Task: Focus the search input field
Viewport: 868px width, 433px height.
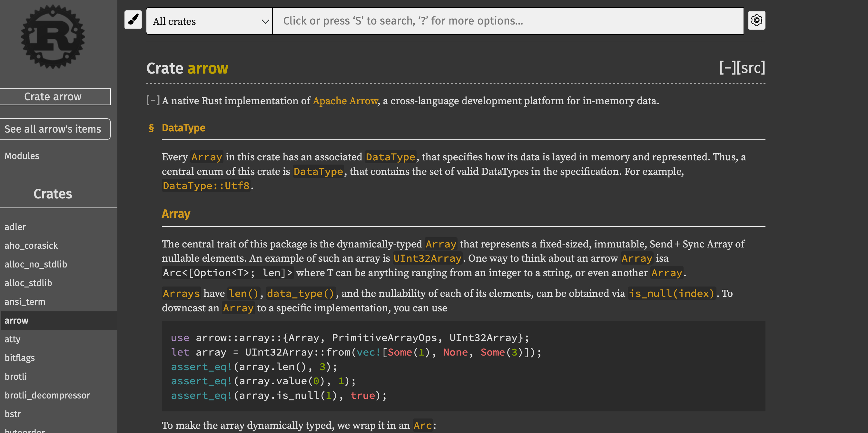Action: [x=508, y=21]
